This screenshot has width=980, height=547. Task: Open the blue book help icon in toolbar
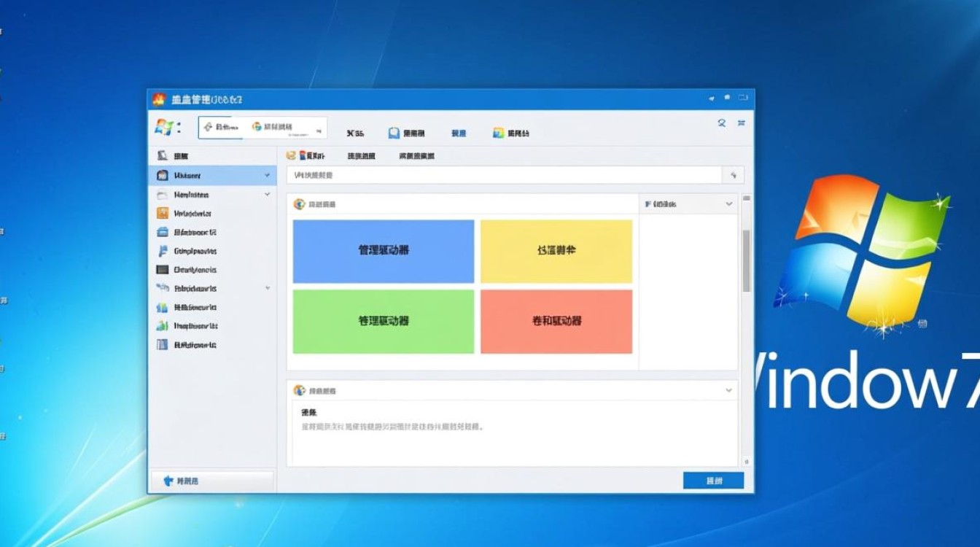pyautogui.click(x=394, y=132)
